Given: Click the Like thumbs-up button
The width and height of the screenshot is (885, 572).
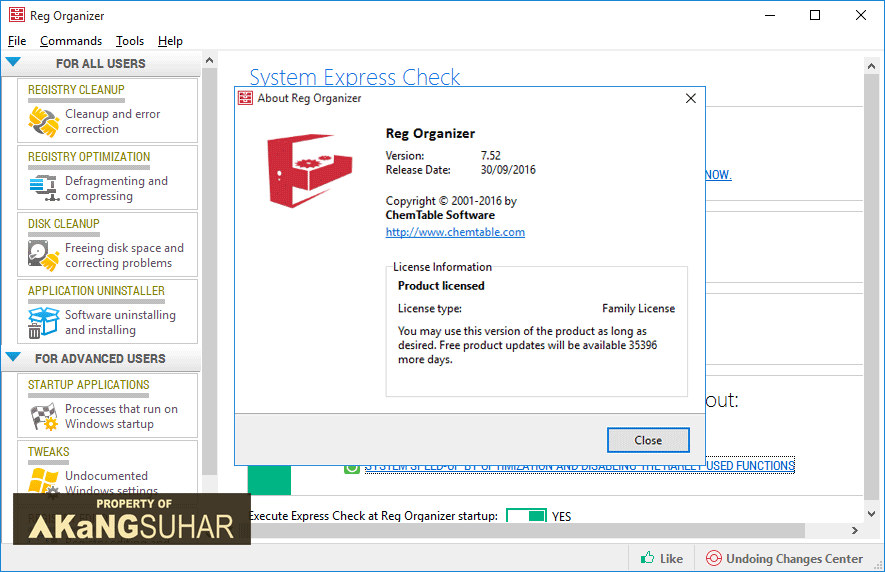Looking at the screenshot, I should pos(661,558).
